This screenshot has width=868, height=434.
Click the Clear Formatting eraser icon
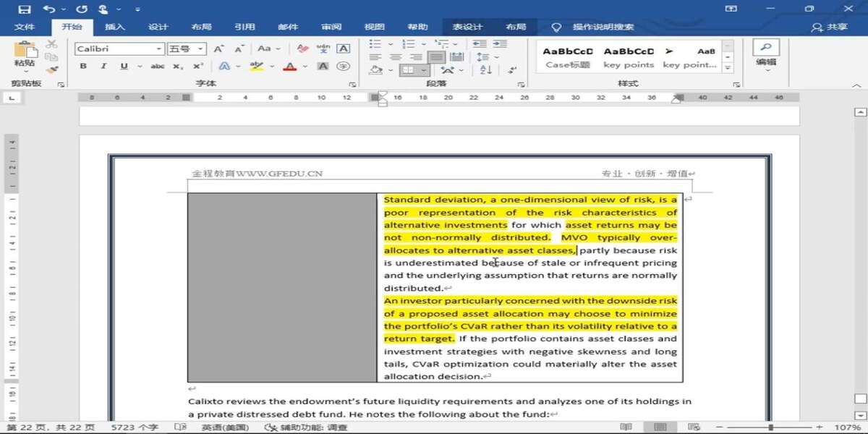pos(302,48)
